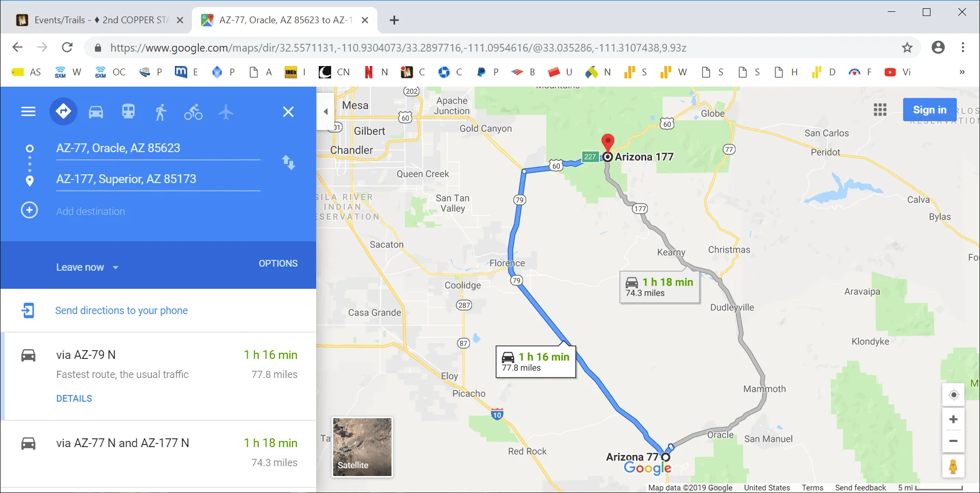
Task: Open the Google Maps hamburger menu
Action: click(x=28, y=111)
